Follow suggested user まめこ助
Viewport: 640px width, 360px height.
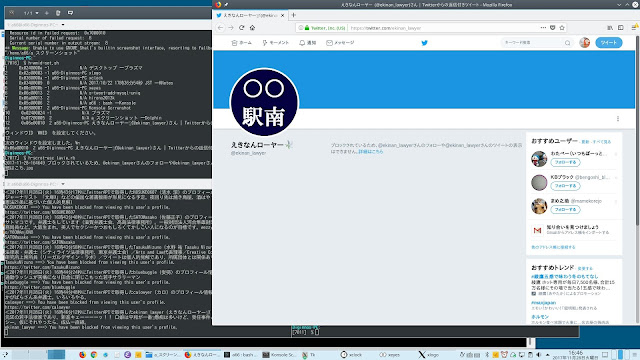click(565, 210)
